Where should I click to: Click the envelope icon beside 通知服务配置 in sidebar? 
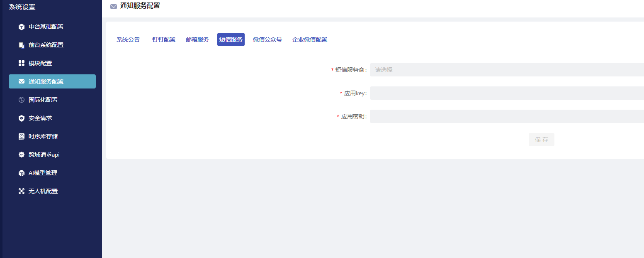point(22,82)
